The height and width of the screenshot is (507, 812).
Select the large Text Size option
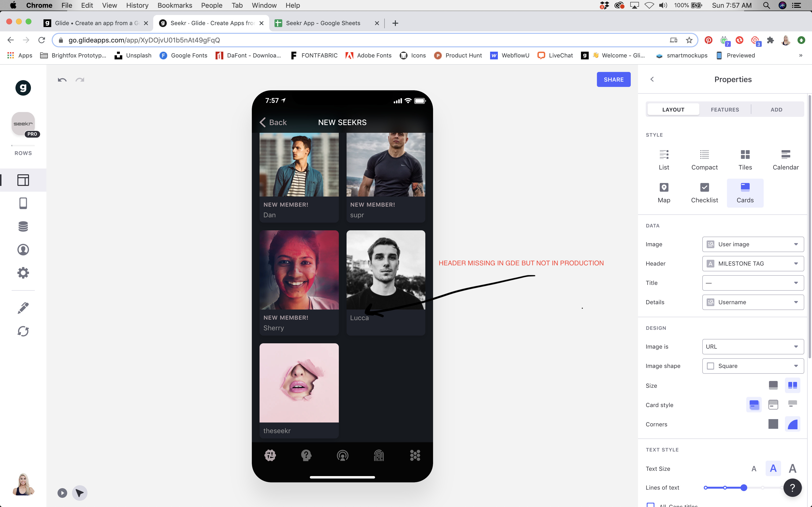[x=792, y=468]
